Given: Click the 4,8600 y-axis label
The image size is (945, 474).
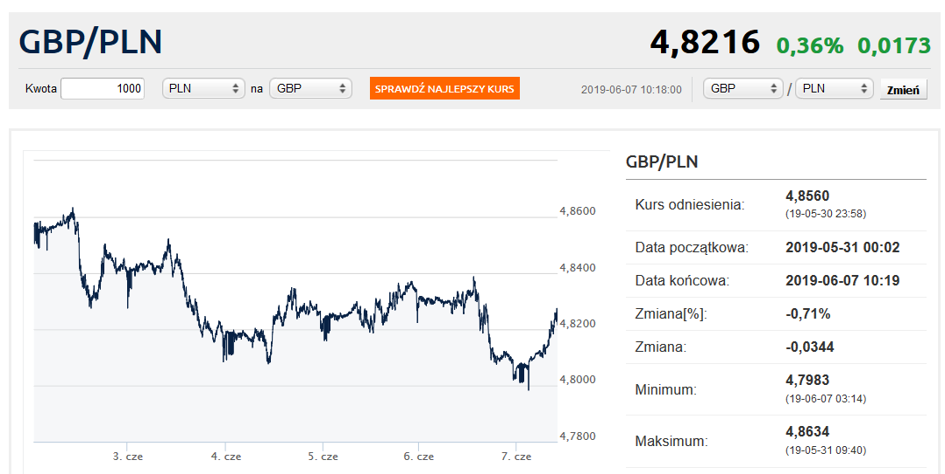Looking at the screenshot, I should point(577,211).
